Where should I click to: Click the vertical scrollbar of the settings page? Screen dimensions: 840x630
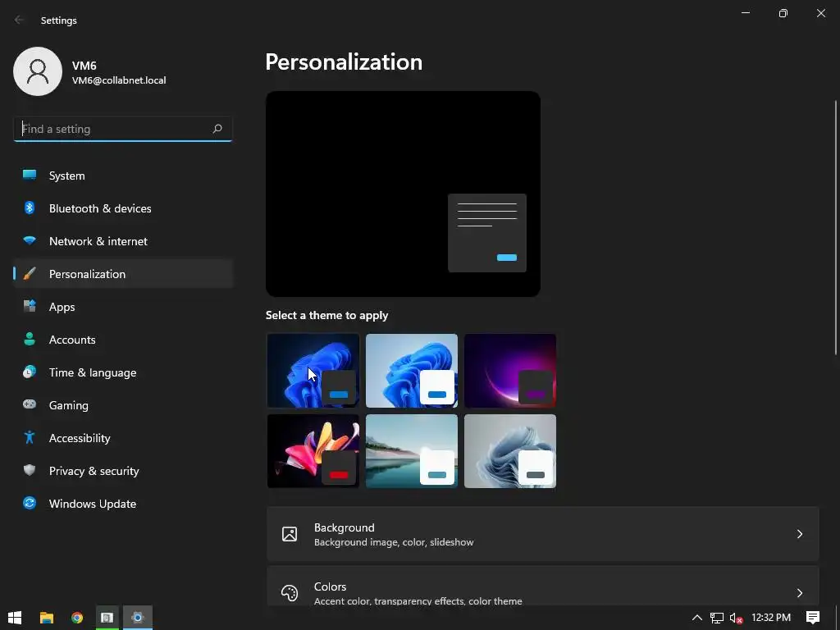point(836,227)
